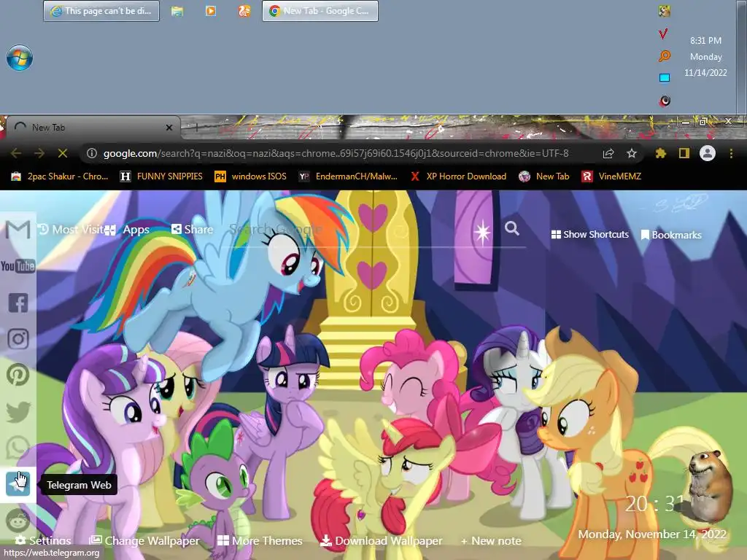This screenshot has height=560, width=747.
Task: Open Bookmarks panel on new tab page
Action: (671, 235)
